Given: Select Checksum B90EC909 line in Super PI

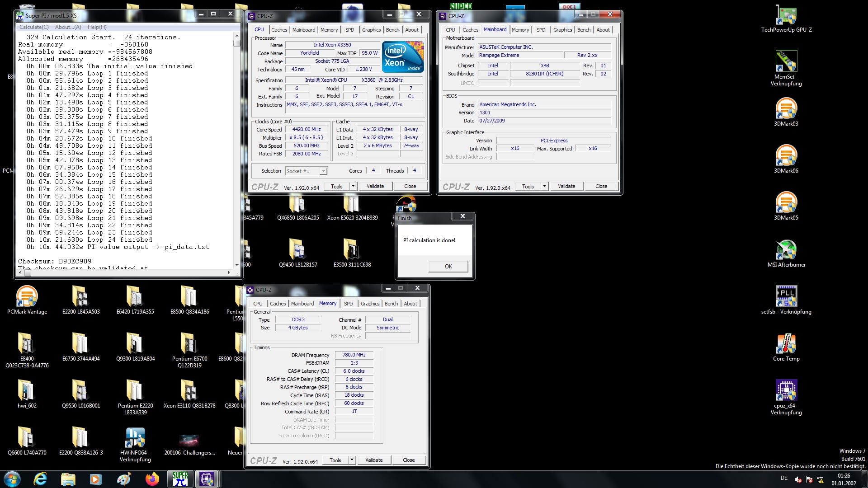Looking at the screenshot, I should 55,262.
